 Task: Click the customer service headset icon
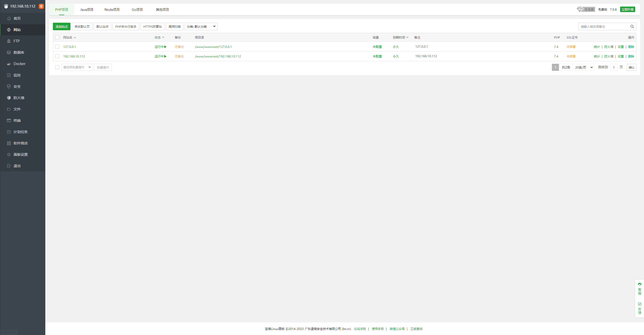[x=639, y=284]
